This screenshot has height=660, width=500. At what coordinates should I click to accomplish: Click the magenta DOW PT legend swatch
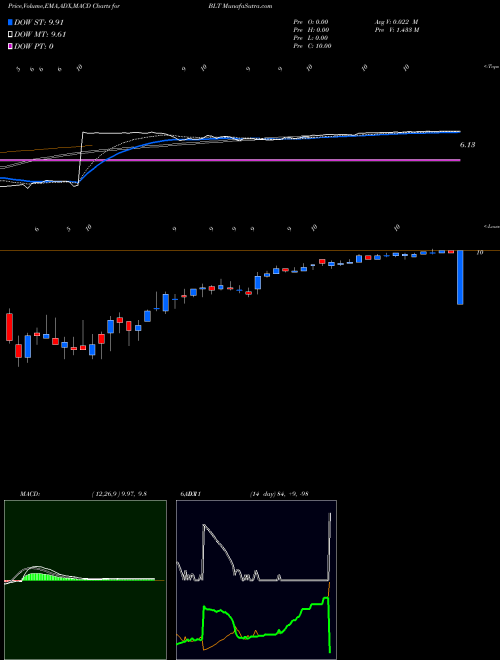[11, 46]
